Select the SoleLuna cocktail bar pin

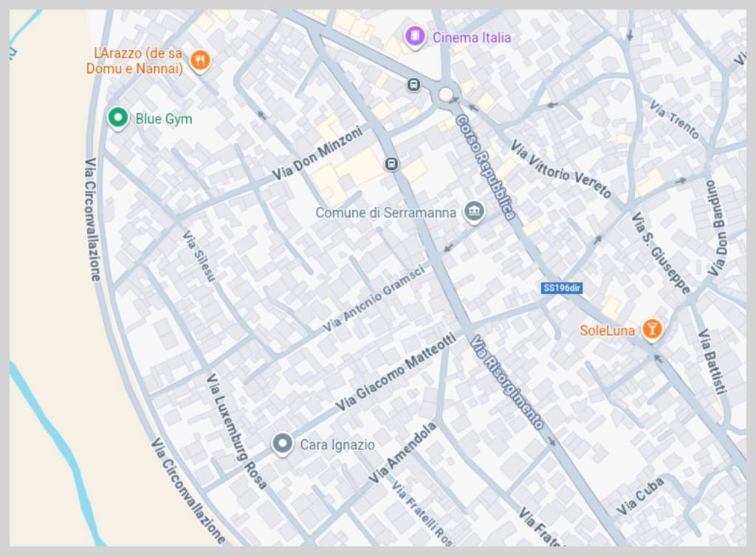(x=651, y=329)
